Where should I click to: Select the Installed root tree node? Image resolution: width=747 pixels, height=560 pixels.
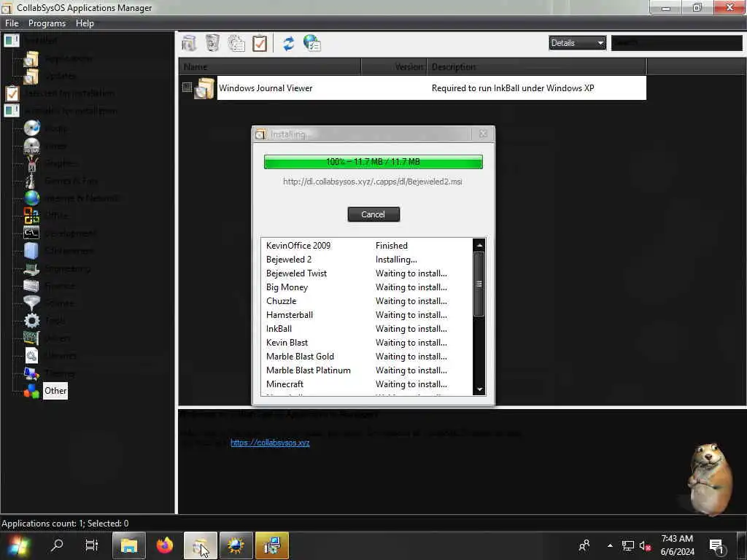coord(31,41)
